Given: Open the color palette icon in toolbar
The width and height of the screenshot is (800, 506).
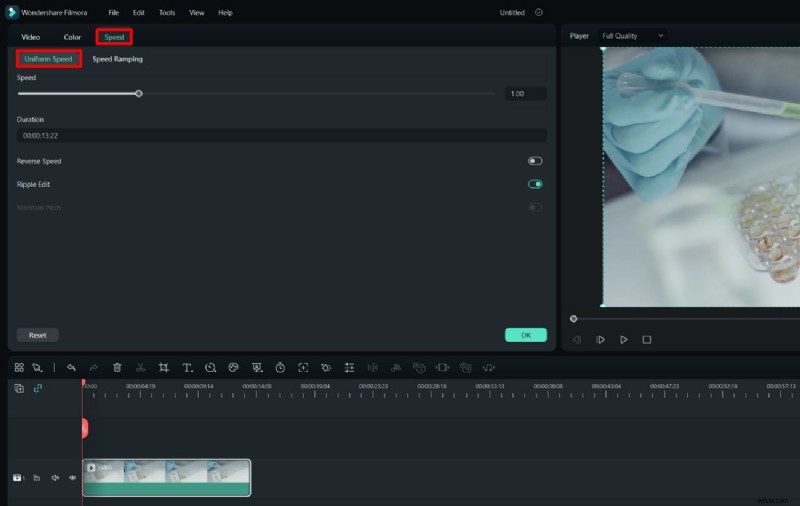Looking at the screenshot, I should click(233, 367).
